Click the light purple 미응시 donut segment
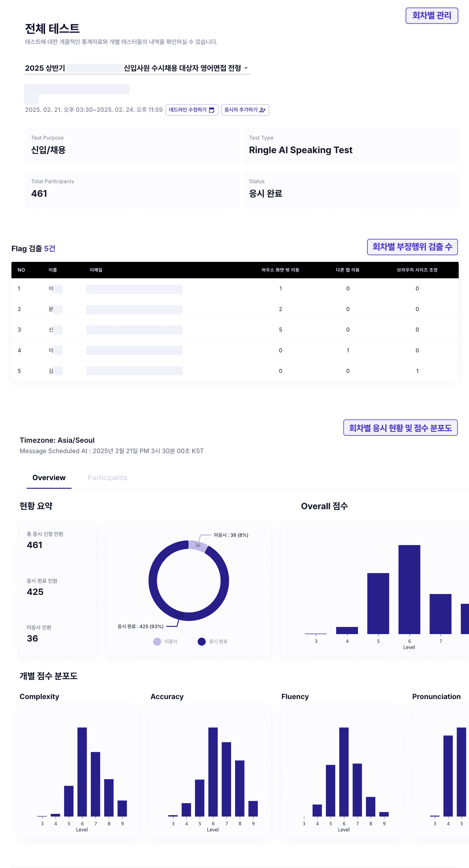Viewport: 469px width, 868px height. 198,546
